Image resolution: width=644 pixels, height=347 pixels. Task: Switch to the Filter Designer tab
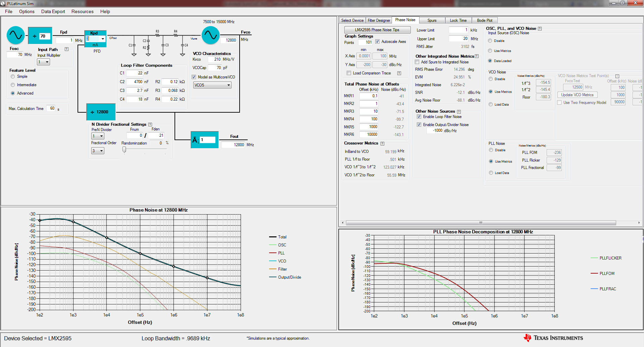(x=379, y=20)
